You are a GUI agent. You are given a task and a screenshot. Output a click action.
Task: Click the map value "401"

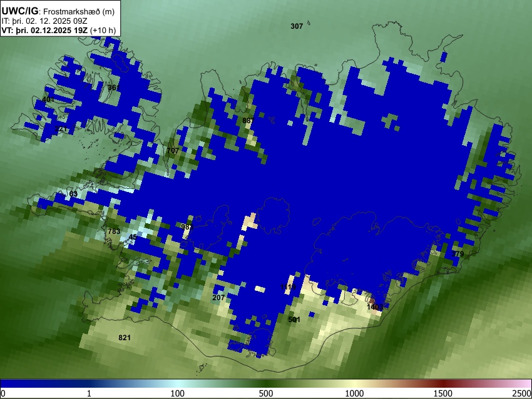48,99
